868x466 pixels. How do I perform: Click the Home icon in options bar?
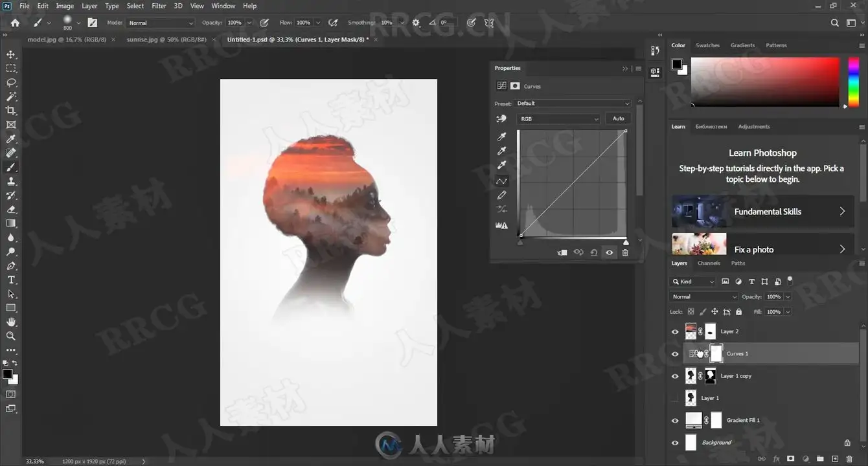15,23
